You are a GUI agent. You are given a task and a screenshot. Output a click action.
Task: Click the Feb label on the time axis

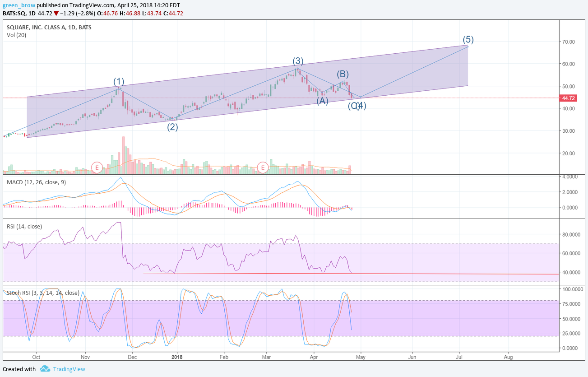click(x=223, y=356)
